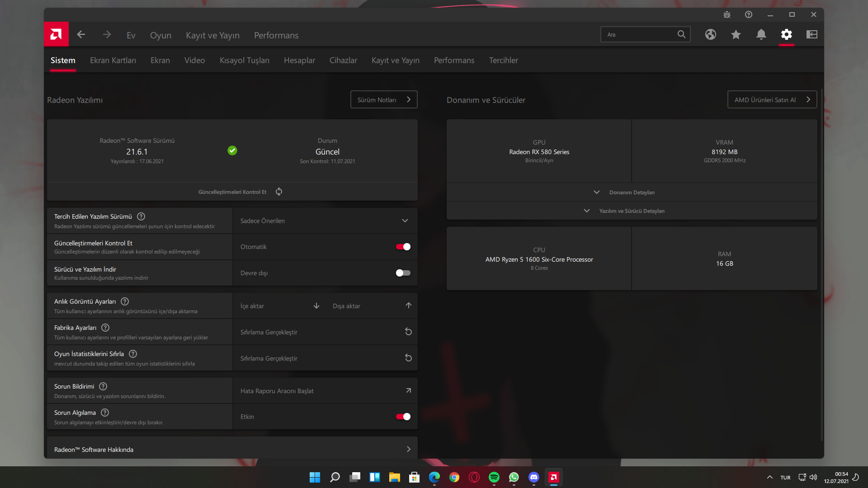Click Dışa aktar button
The width and height of the screenshot is (868, 488).
372,306
